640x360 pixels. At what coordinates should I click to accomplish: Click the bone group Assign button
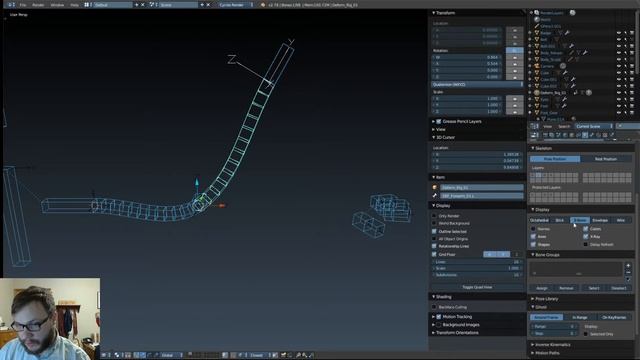[x=542, y=288]
